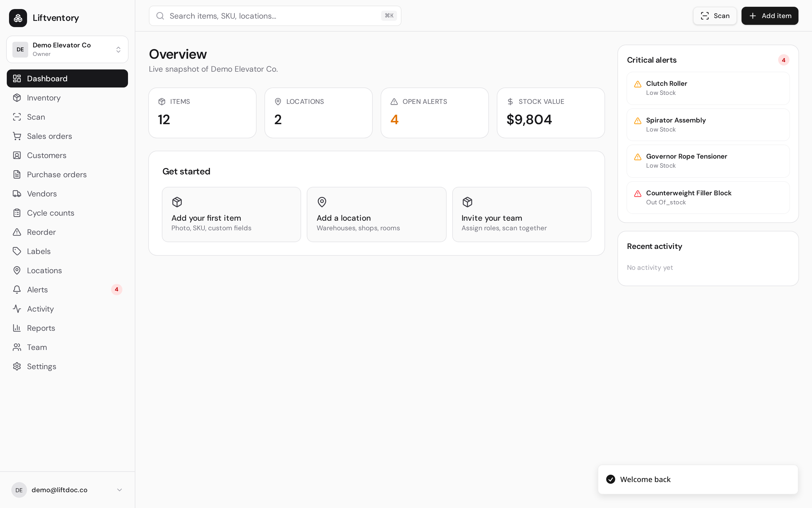Viewport: 812px width, 508px height.
Task: Click the Reports bar chart icon
Action: [17, 328]
